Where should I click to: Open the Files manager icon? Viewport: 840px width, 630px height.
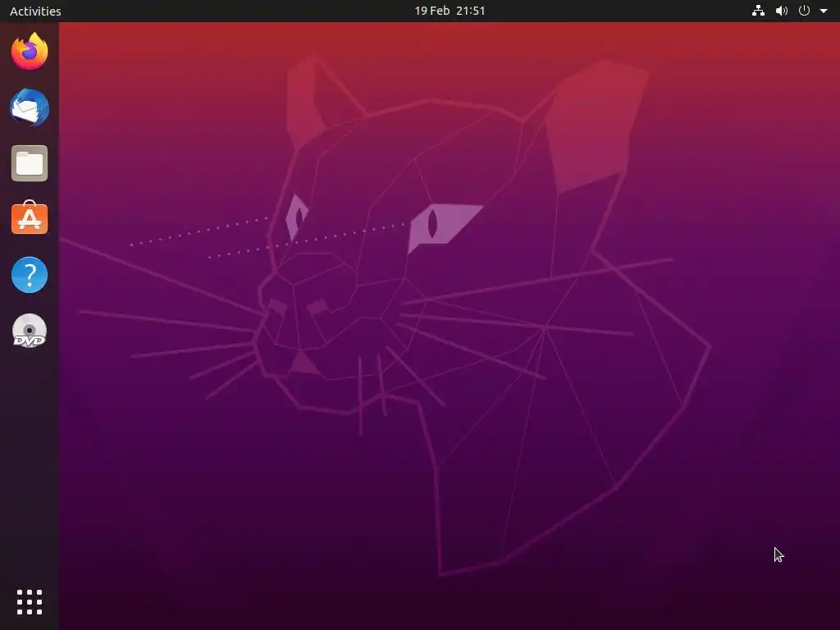30,163
